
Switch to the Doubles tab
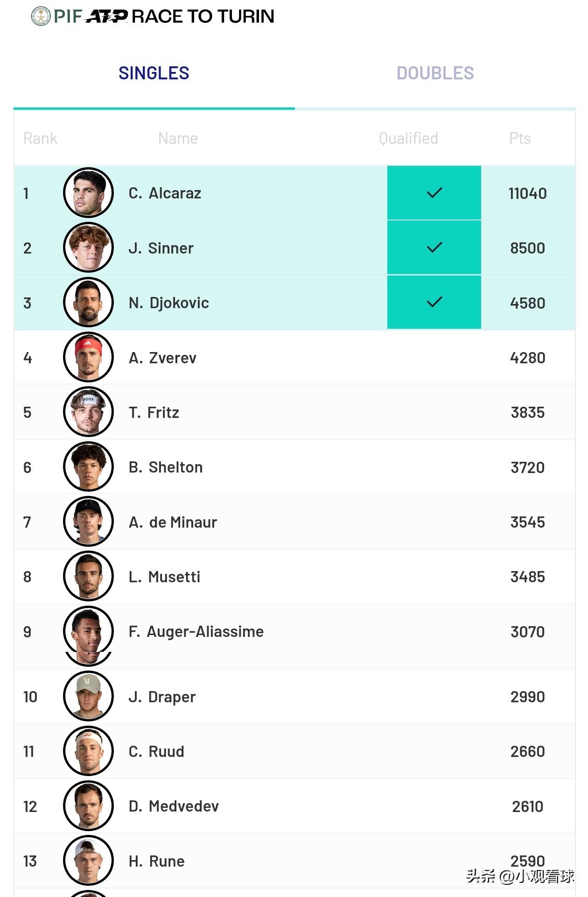[435, 73]
